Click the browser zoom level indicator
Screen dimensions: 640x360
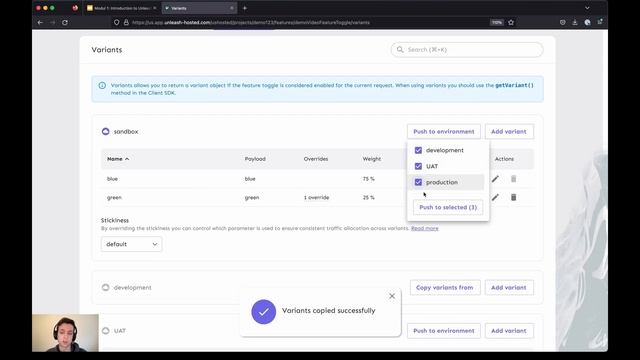[497, 22]
